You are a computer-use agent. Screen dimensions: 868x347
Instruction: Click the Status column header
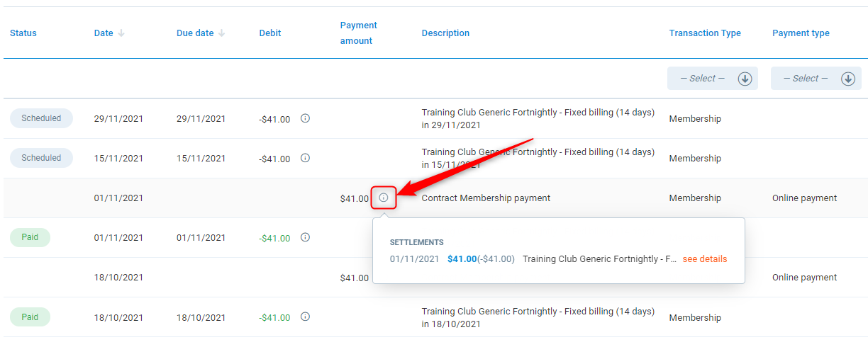(x=23, y=33)
